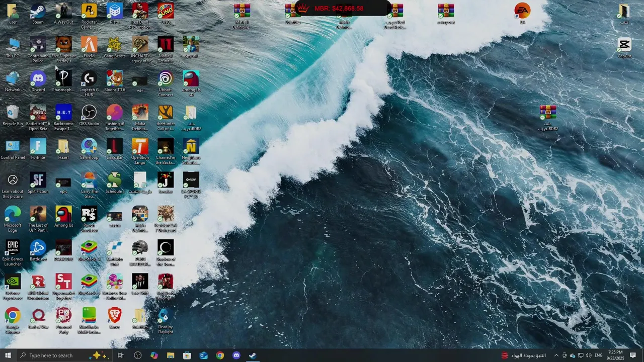
Task: Select the Dead by Daylight icon
Action: (166, 321)
